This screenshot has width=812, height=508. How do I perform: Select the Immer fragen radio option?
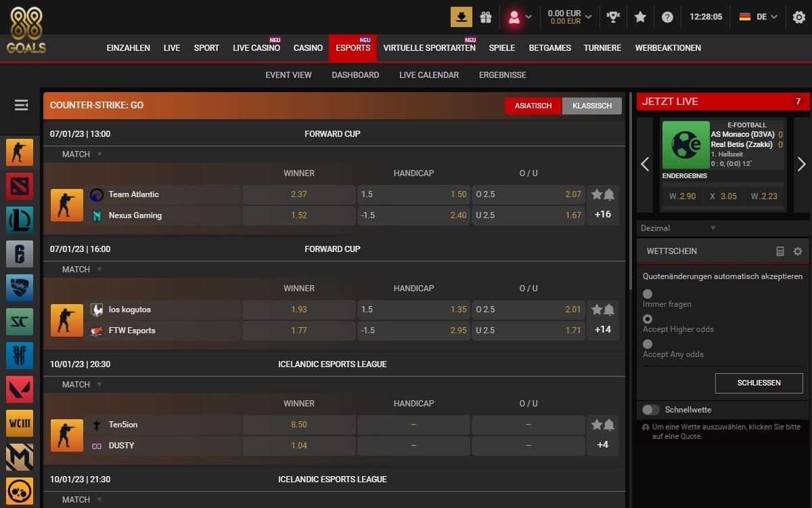click(648, 294)
